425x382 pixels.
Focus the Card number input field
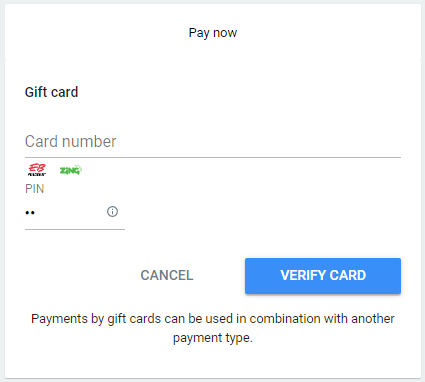point(213,142)
